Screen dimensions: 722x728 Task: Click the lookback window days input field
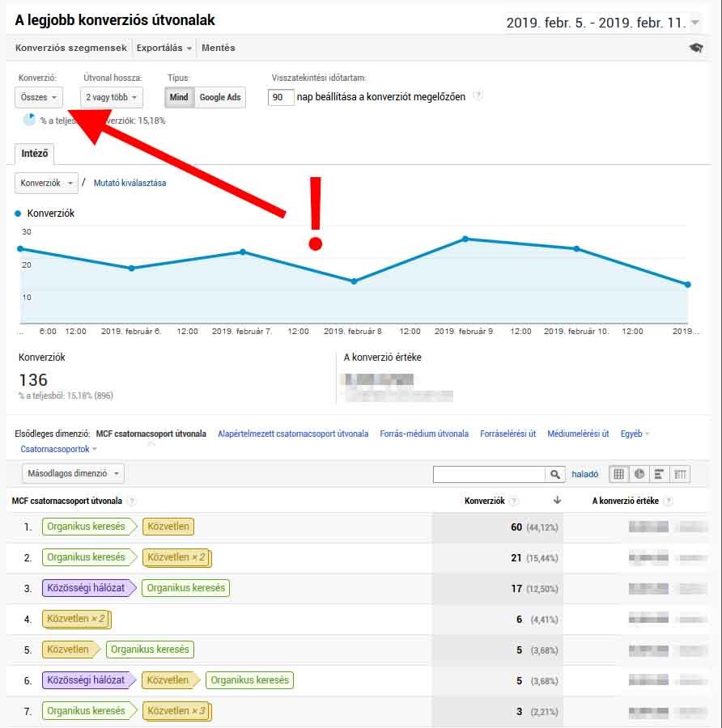(x=280, y=98)
